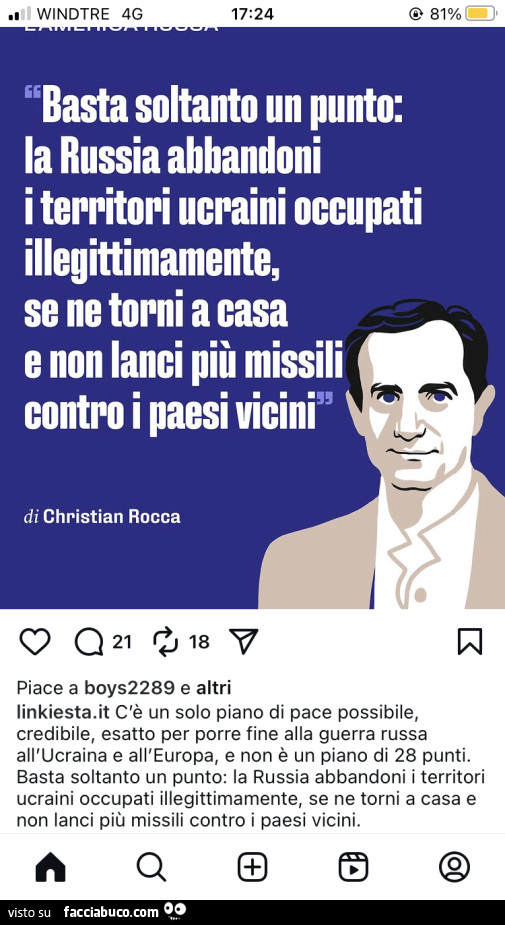Tap comment count 21
This screenshot has width=505, height=925.
tap(122, 642)
